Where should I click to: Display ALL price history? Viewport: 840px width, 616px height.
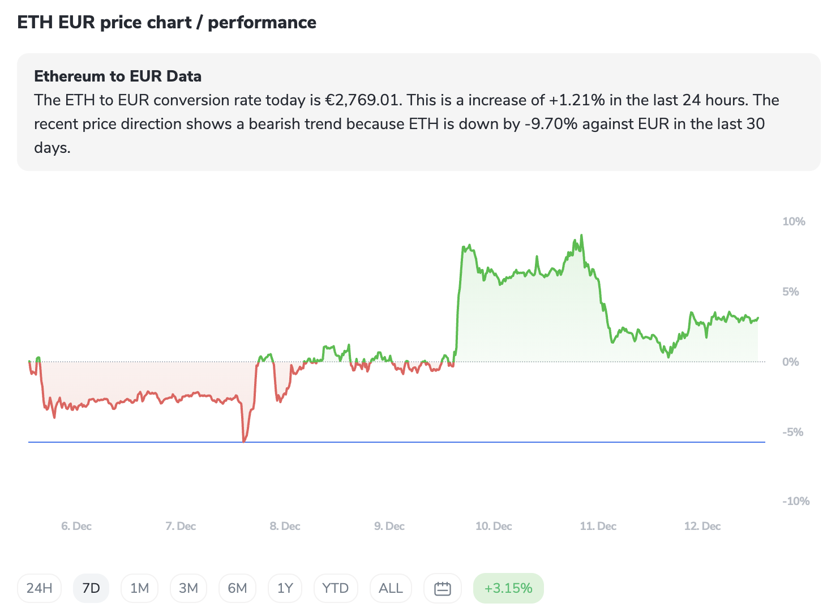391,588
